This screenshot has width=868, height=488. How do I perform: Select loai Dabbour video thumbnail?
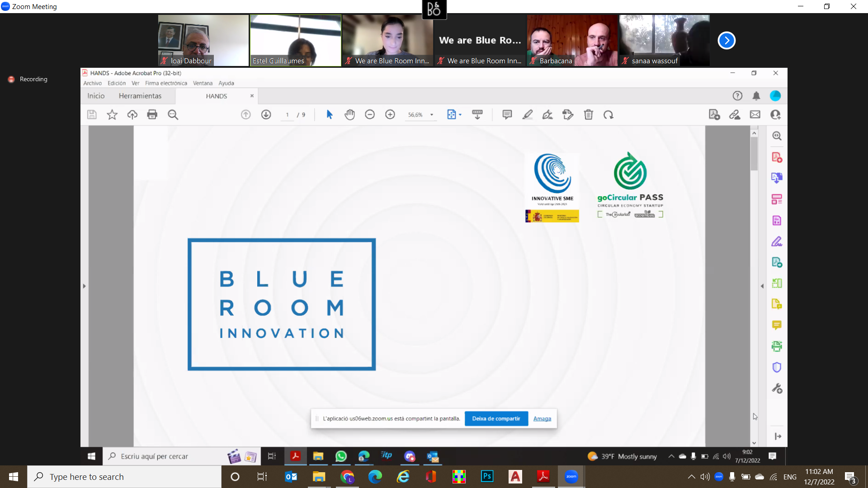[203, 41]
